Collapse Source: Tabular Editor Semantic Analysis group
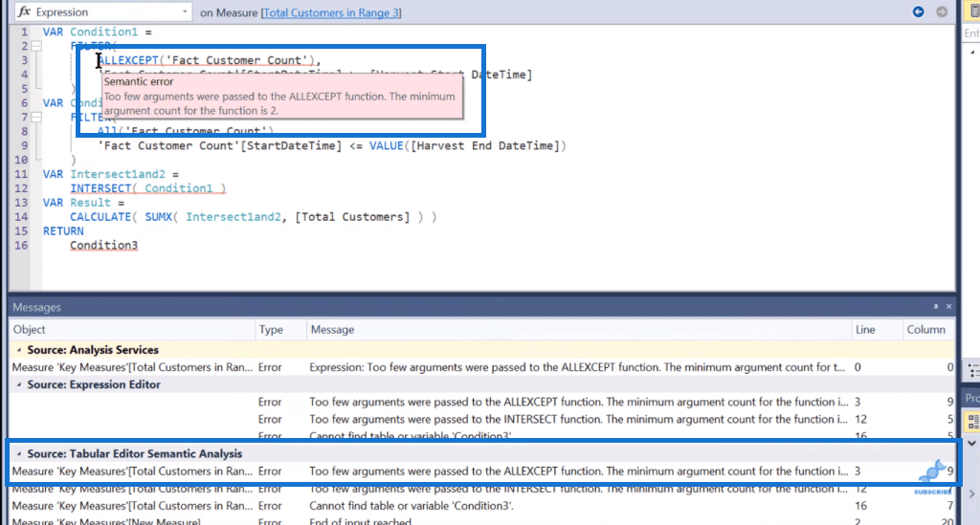980x525 pixels. click(19, 454)
